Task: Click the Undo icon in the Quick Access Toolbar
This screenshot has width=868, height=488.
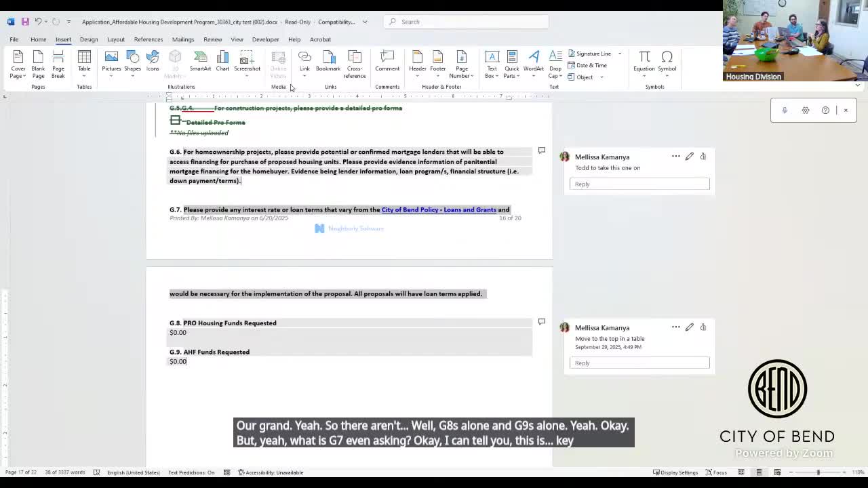Action: pos(39,22)
